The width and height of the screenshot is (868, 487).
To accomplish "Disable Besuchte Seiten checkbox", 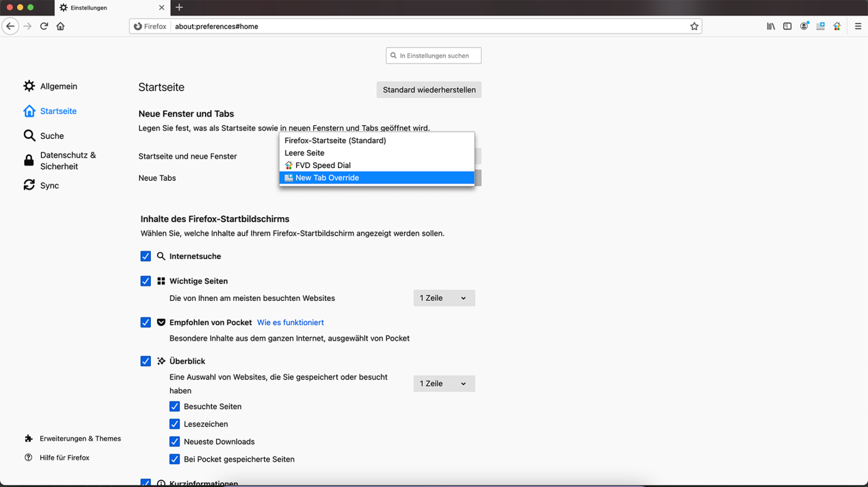I will tap(175, 407).
